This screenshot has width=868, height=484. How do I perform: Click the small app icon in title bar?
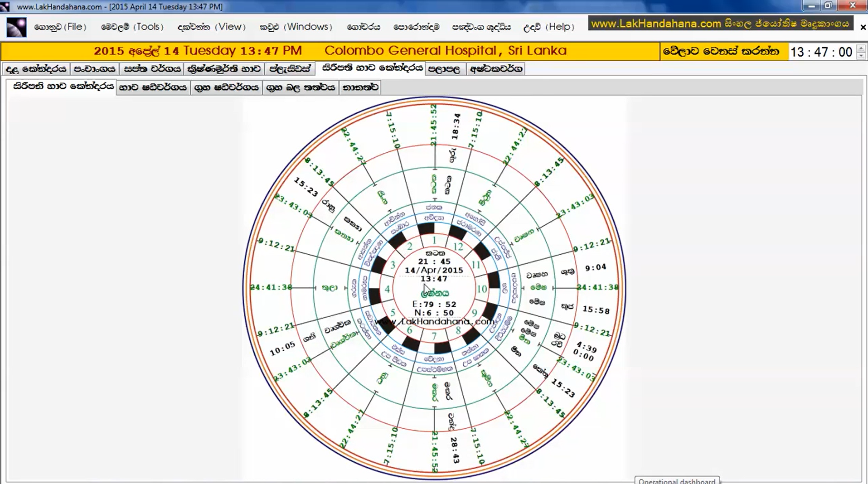click(5, 6)
